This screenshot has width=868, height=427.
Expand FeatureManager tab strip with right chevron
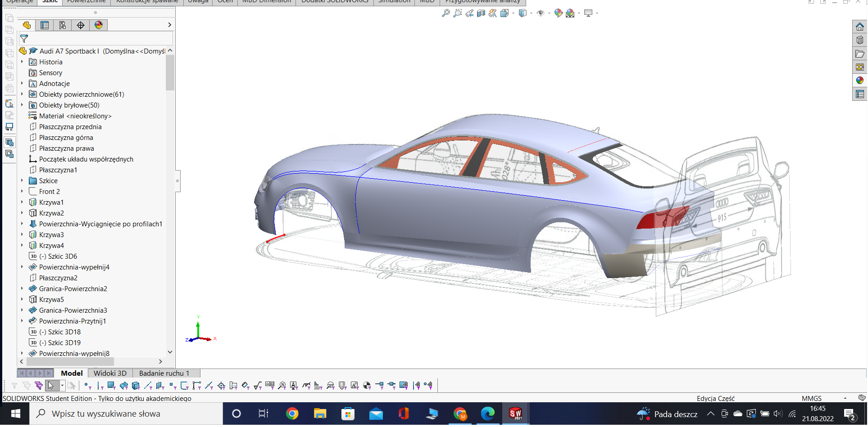[169, 25]
